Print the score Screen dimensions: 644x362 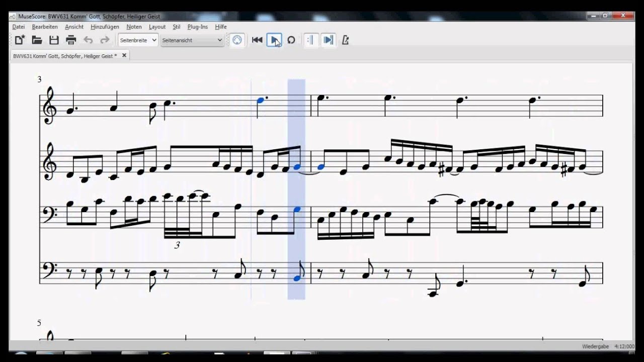[71, 40]
